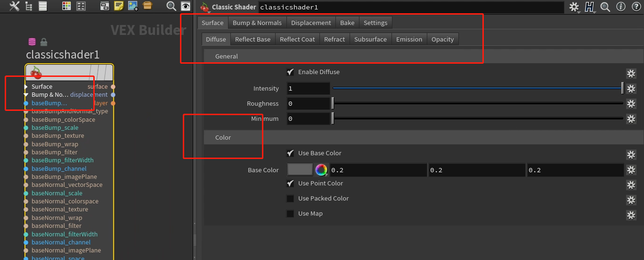Click the wrench tools icon
The width and height of the screenshot is (644, 260).
[x=15, y=6]
